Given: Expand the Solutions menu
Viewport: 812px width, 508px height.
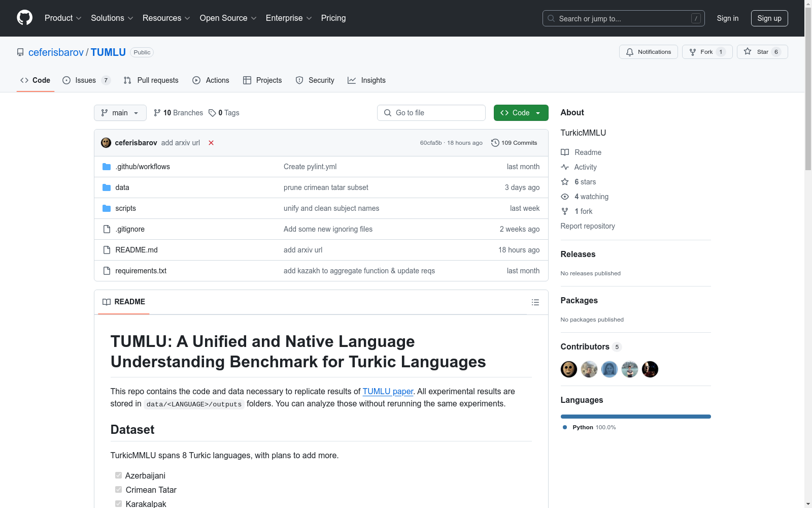Looking at the screenshot, I should [x=112, y=18].
